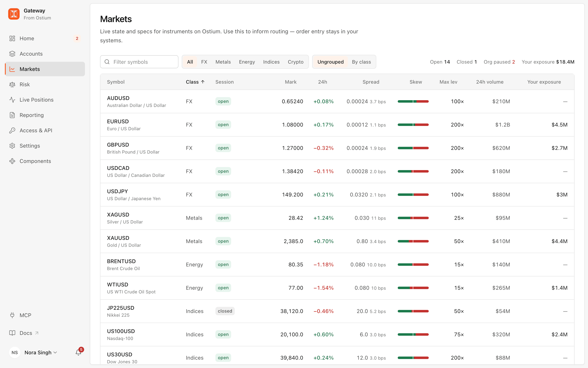This screenshot has width=588, height=368.
Task: Click the Docs book icon
Action: (12, 333)
